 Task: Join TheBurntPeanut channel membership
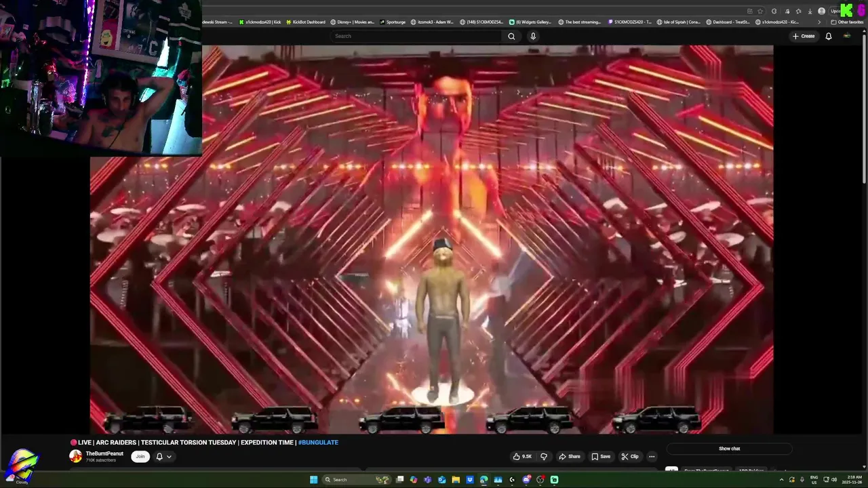pos(140,456)
